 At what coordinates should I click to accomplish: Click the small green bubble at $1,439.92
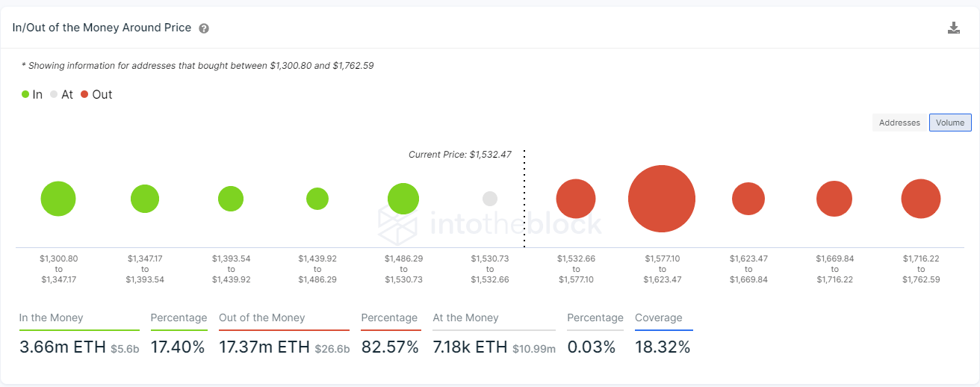click(317, 199)
